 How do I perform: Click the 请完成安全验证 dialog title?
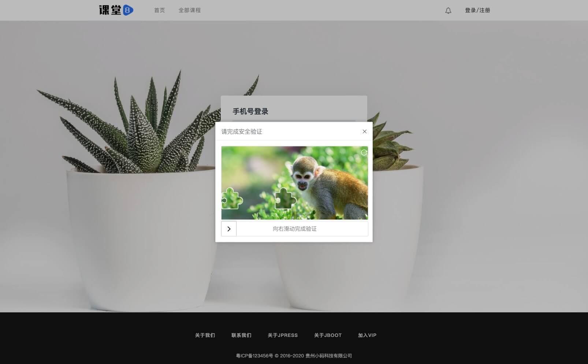tap(242, 131)
